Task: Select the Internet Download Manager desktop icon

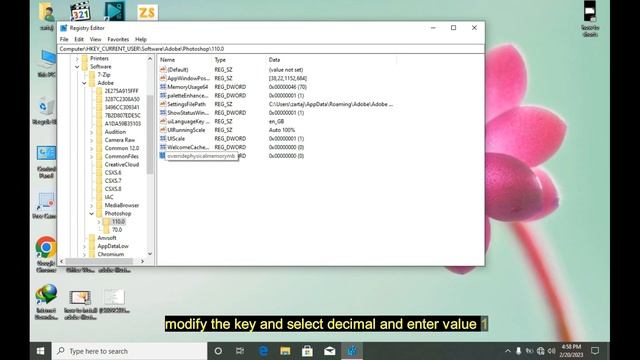Action: click(x=46, y=302)
